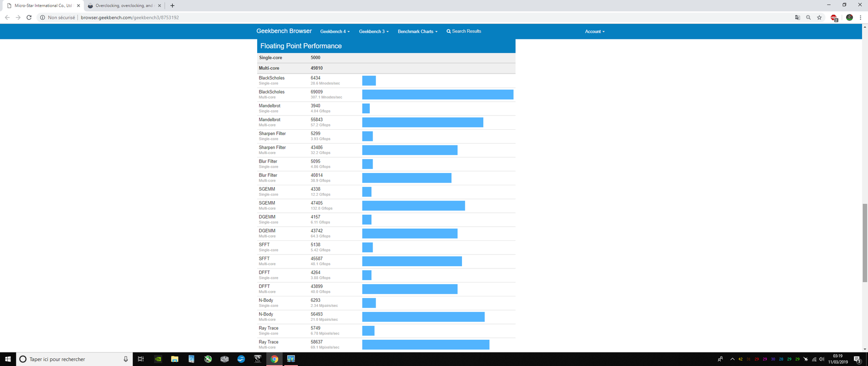Open the Windows Start menu

click(8, 359)
